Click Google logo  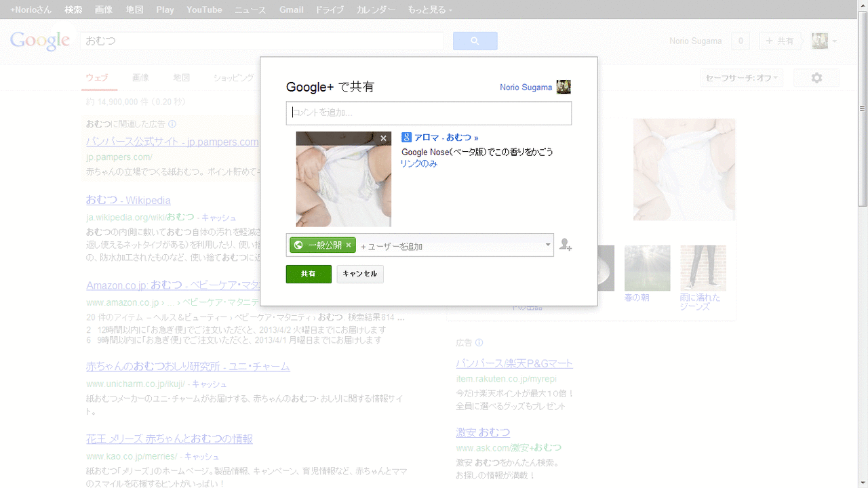40,41
